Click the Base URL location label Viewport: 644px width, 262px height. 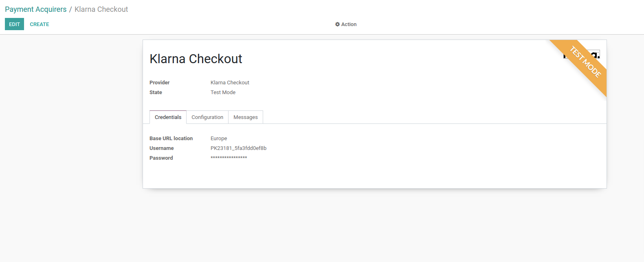171,139
